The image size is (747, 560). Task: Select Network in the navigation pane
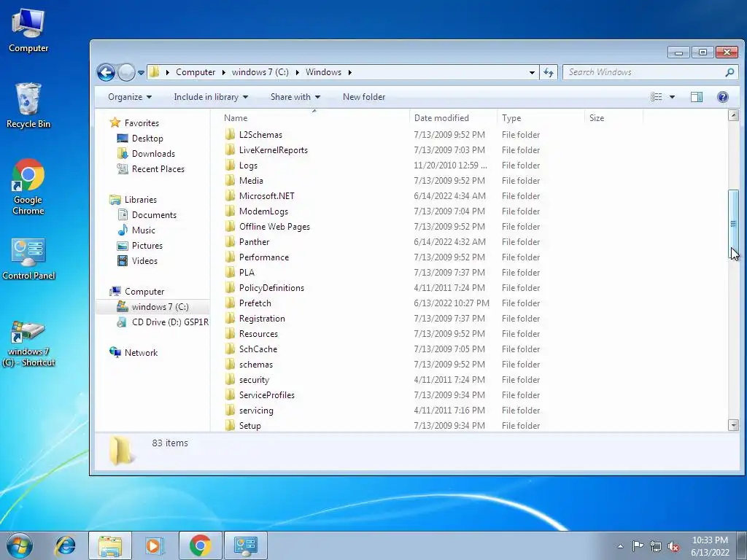[141, 353]
